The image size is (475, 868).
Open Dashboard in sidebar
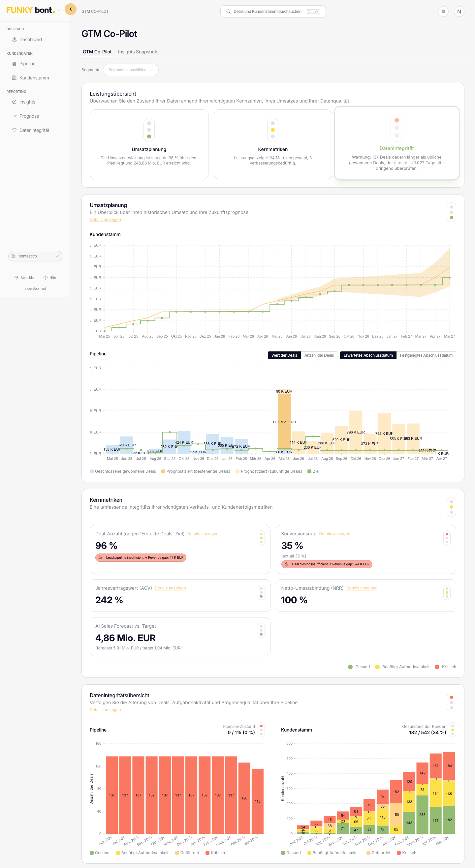coord(30,40)
